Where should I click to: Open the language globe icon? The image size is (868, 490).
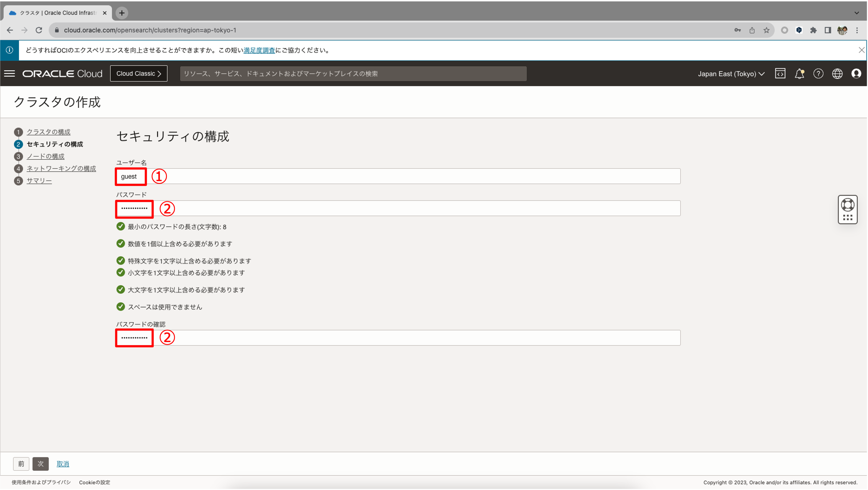[x=838, y=74]
